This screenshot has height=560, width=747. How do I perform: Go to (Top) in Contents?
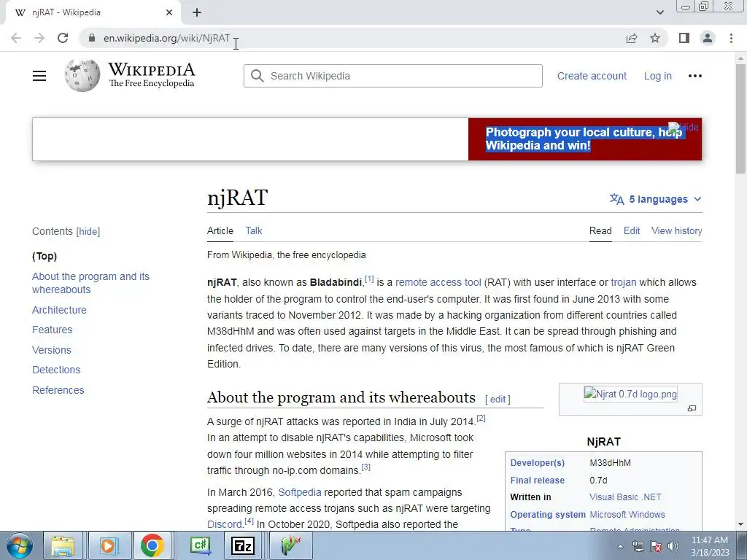44,256
